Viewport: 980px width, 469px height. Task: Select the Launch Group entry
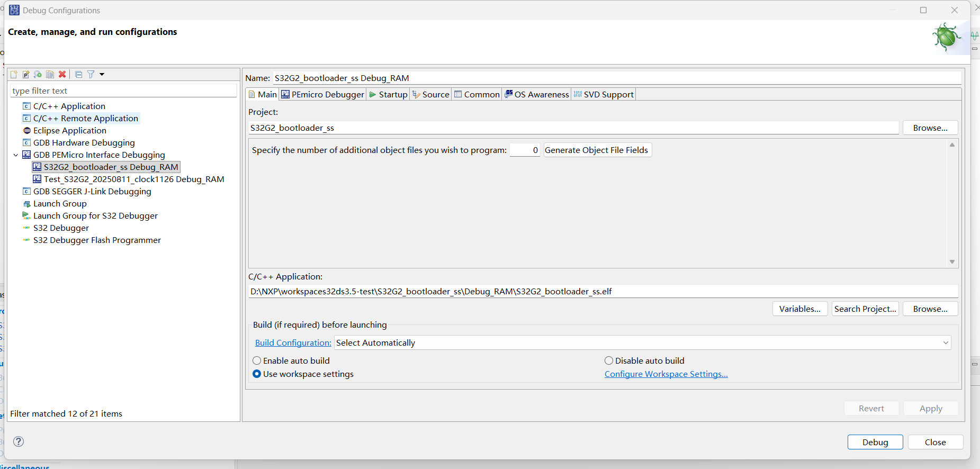(x=60, y=204)
